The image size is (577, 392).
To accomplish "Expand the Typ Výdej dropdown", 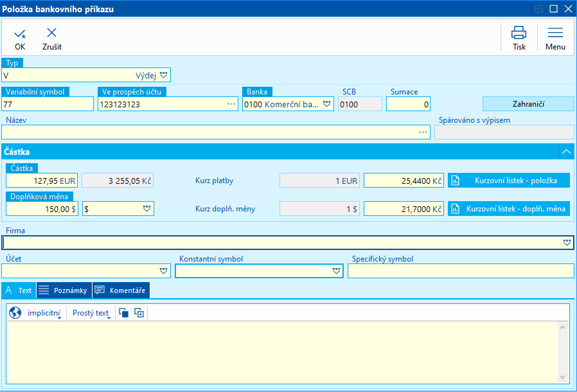I will coord(163,75).
